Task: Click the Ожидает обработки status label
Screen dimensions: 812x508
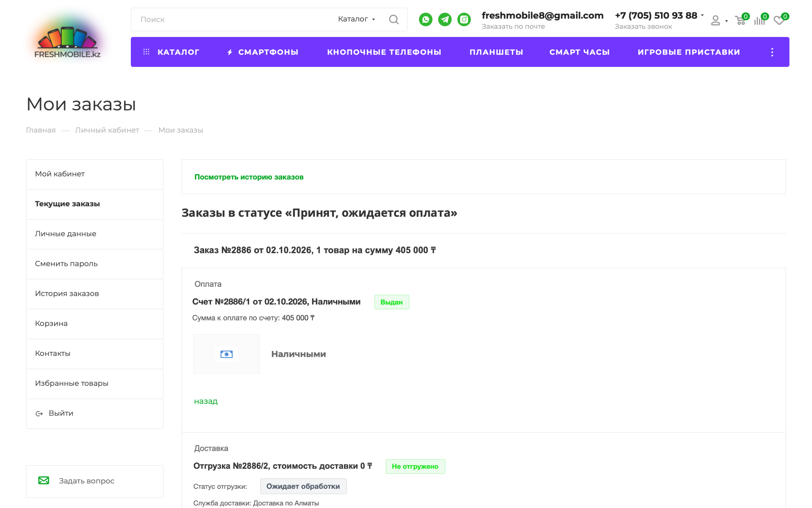Action: point(303,487)
